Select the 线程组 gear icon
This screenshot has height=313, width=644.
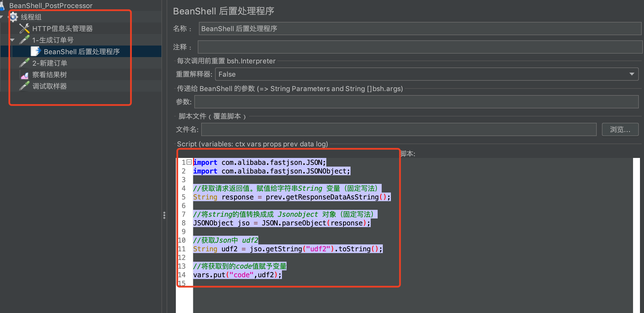(13, 17)
